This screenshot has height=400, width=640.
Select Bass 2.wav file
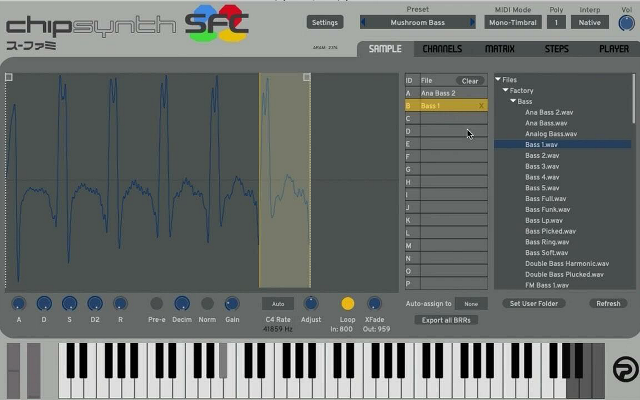(x=542, y=156)
